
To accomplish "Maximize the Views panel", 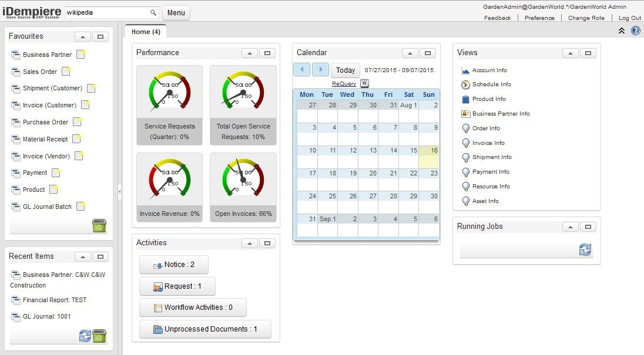I will point(588,53).
